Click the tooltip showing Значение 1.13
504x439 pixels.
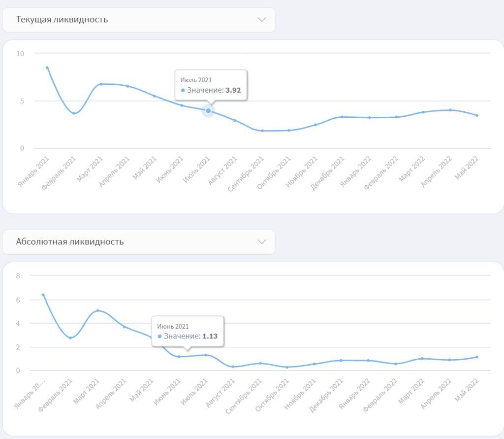pyautogui.click(x=188, y=332)
